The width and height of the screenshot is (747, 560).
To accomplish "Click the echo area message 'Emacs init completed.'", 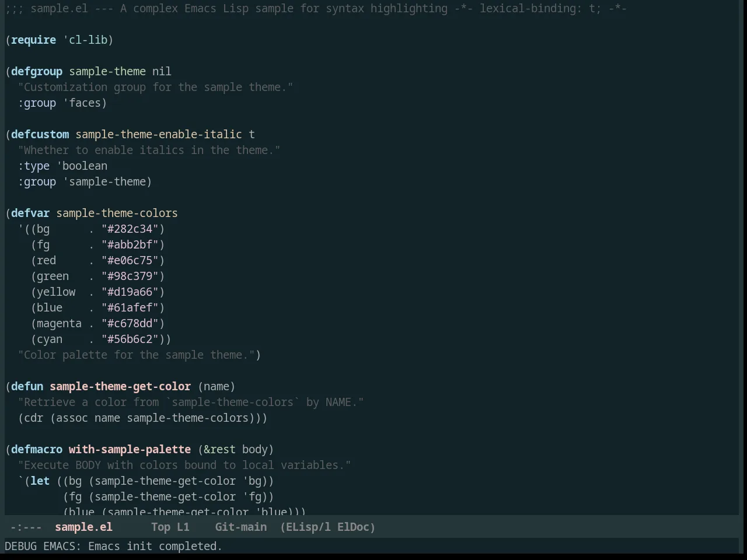I will pyautogui.click(x=155, y=546).
